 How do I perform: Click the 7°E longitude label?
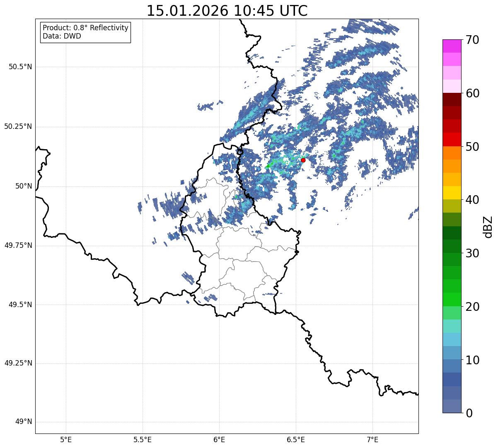372,439
